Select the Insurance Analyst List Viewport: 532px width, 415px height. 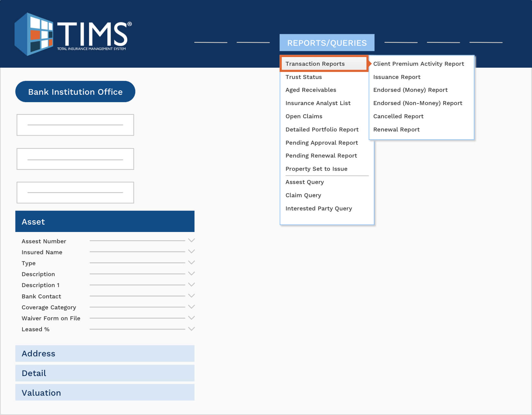[x=318, y=103]
